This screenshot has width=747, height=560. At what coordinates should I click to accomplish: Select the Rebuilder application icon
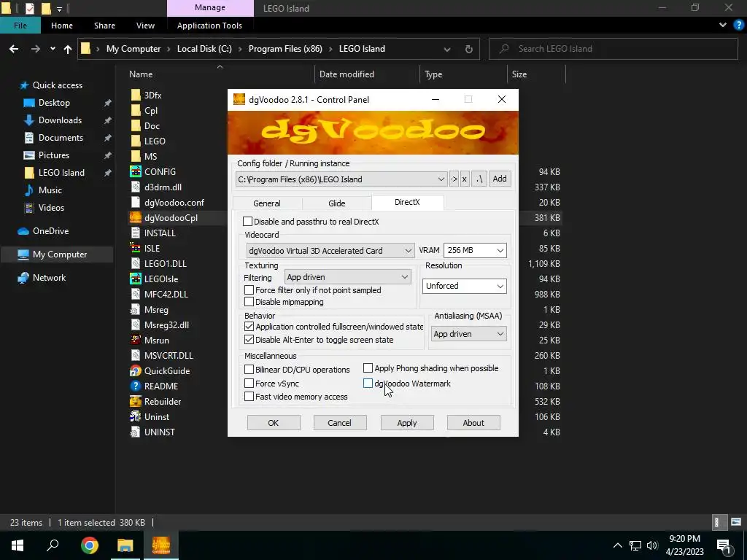click(x=136, y=402)
